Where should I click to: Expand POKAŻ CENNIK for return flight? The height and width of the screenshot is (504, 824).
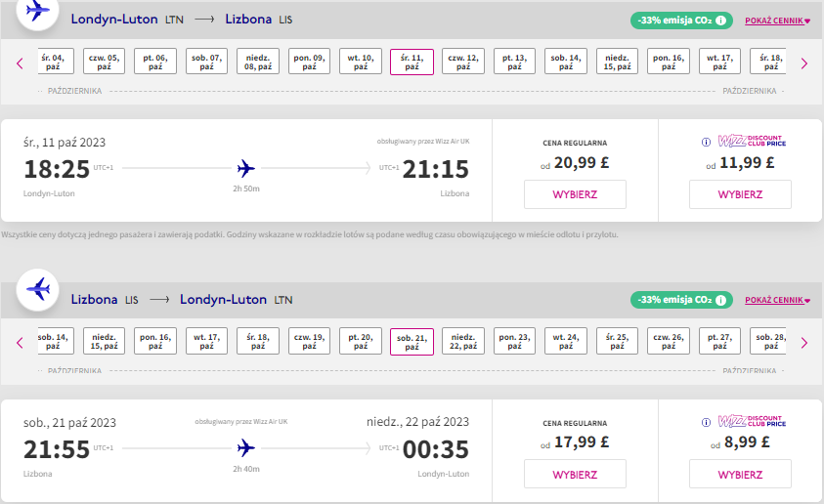click(x=777, y=300)
